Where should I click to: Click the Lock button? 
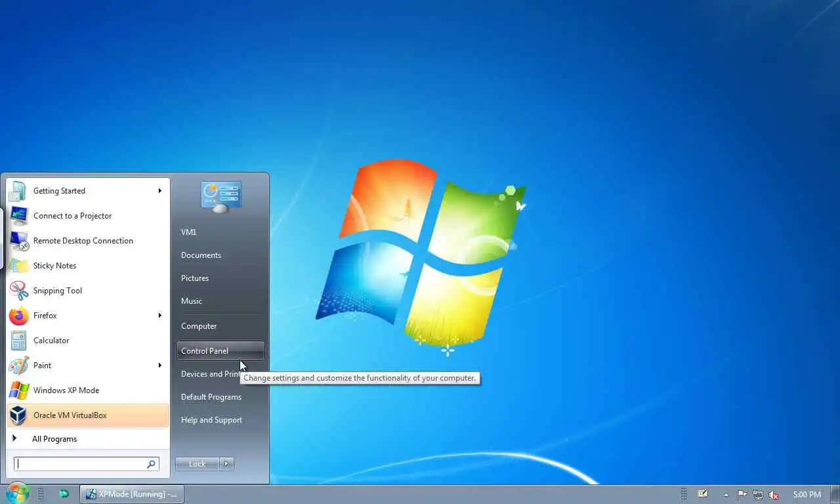198,464
